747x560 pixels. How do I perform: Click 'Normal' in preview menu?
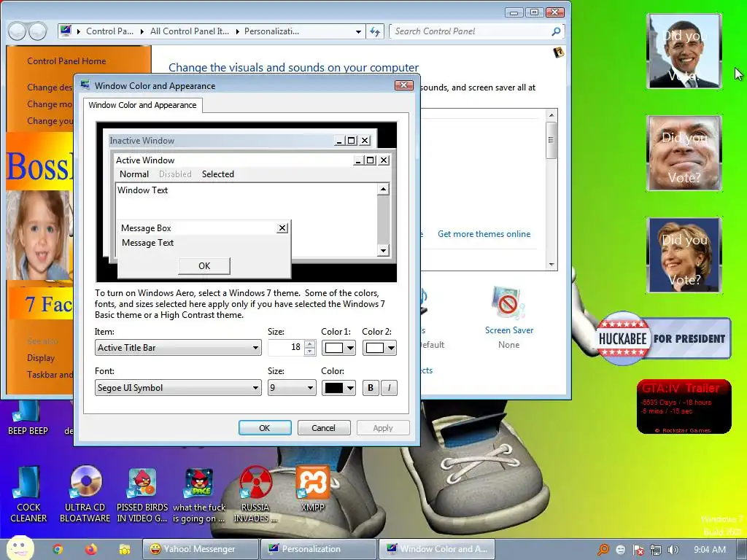click(x=134, y=174)
